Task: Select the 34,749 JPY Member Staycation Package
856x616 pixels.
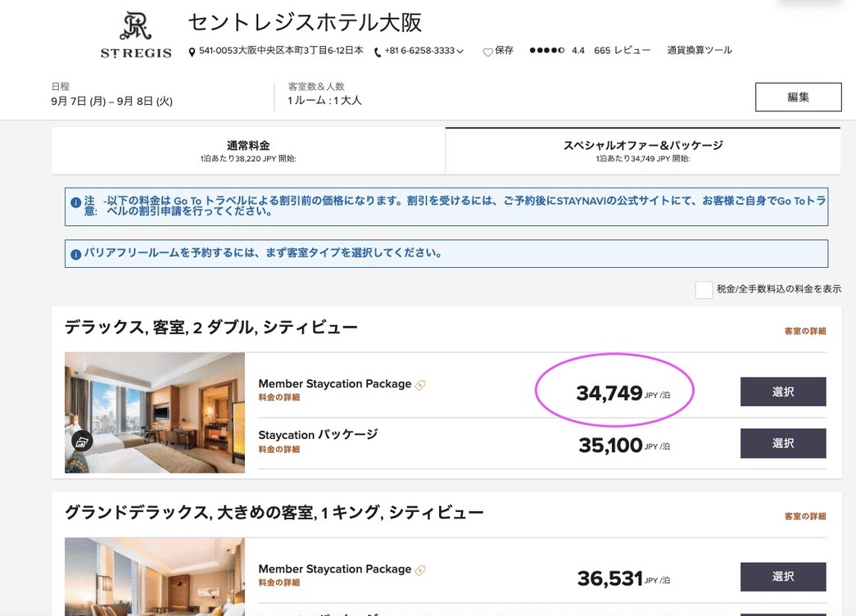Action: 782,392
